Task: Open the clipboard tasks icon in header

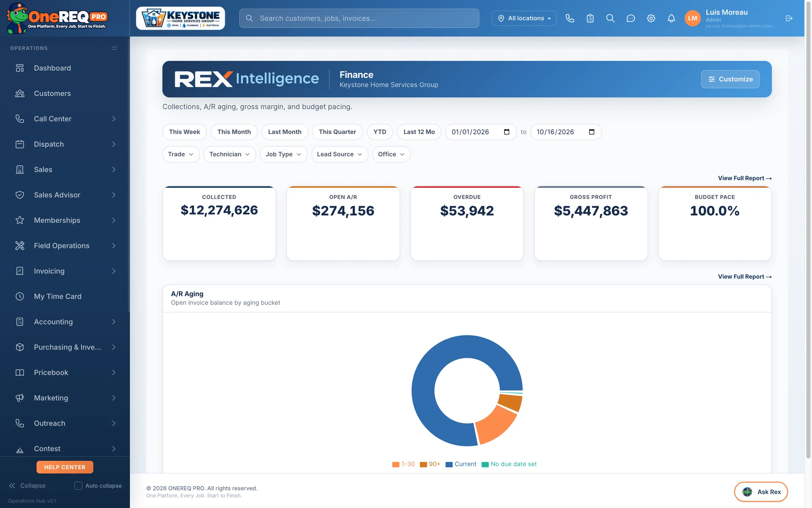Action: coord(590,18)
